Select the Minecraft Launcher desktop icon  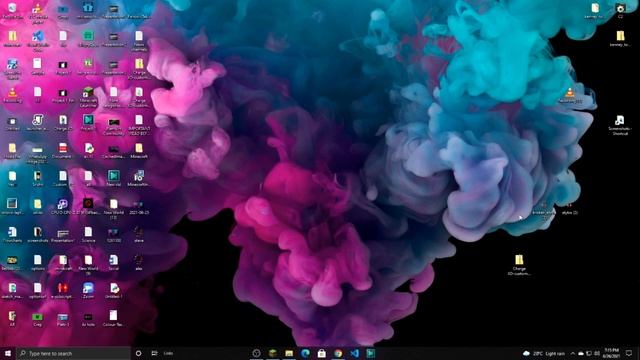click(x=88, y=96)
